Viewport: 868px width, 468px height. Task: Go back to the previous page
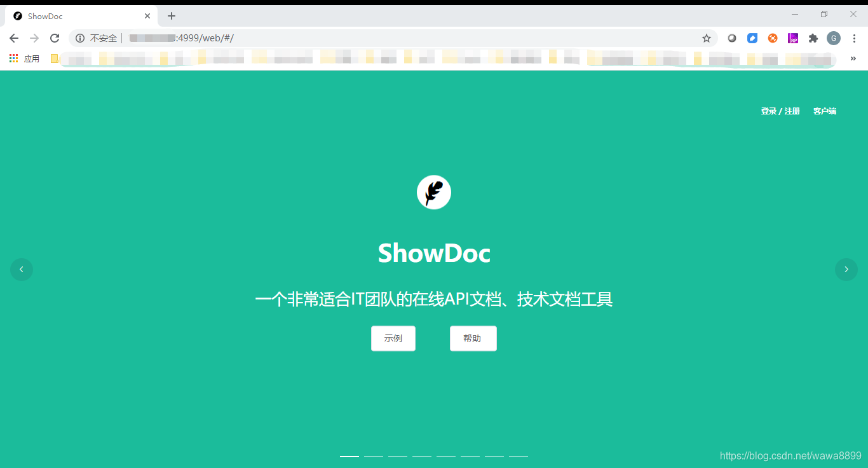pyautogui.click(x=14, y=38)
